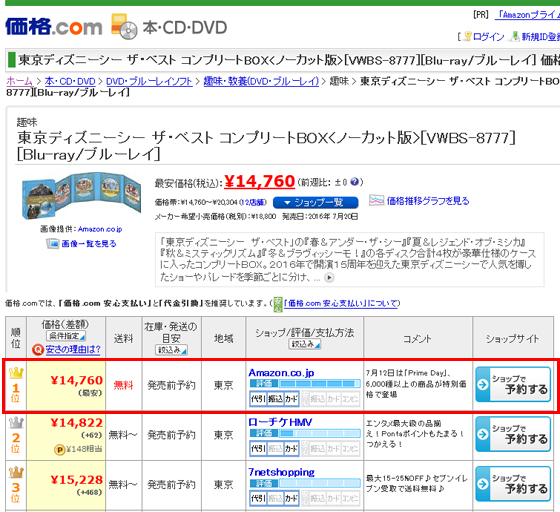The image size is (560, 512).
Task: Click the red Q icon beside 安さの理由は?
Action: click(38, 350)
